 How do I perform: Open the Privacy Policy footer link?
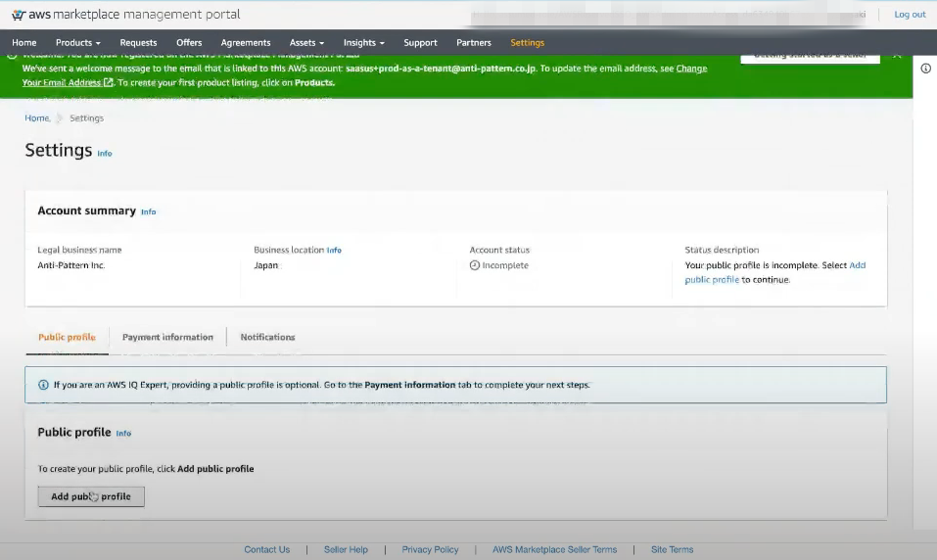[x=430, y=550]
